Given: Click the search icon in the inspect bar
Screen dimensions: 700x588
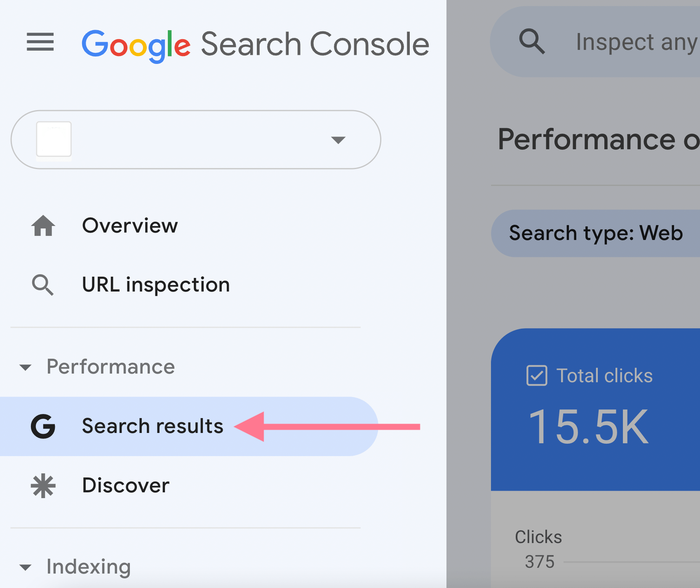Looking at the screenshot, I should [x=532, y=41].
